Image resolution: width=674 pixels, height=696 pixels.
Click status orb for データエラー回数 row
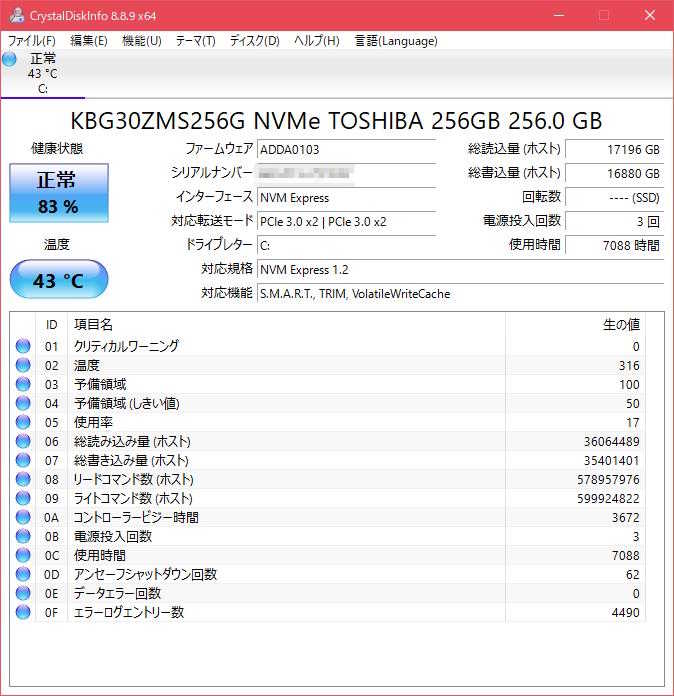click(23, 593)
